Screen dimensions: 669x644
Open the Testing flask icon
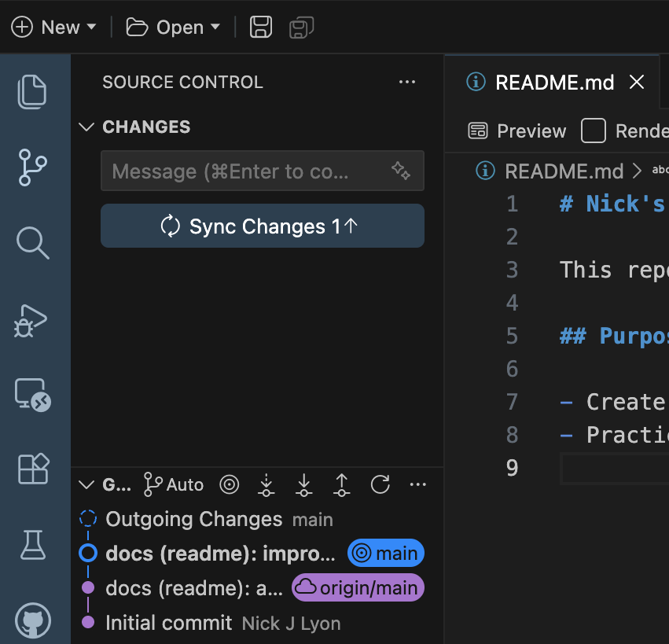pos(33,544)
